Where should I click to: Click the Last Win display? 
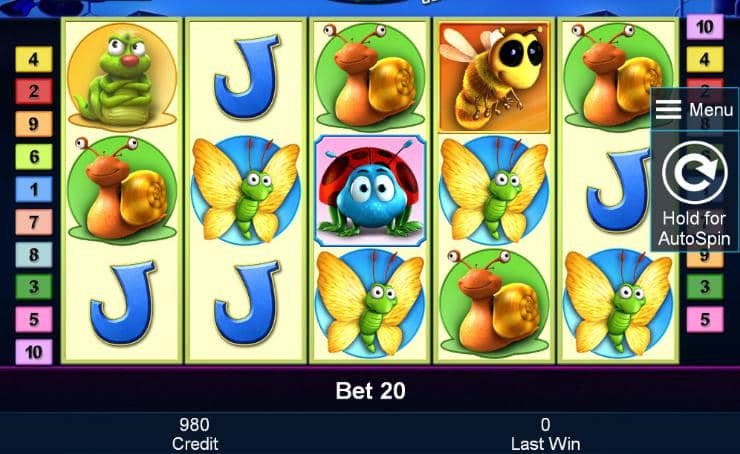coord(546,434)
